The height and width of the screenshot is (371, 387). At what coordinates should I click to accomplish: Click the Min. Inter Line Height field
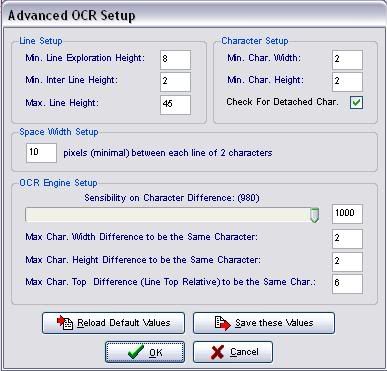click(175, 82)
